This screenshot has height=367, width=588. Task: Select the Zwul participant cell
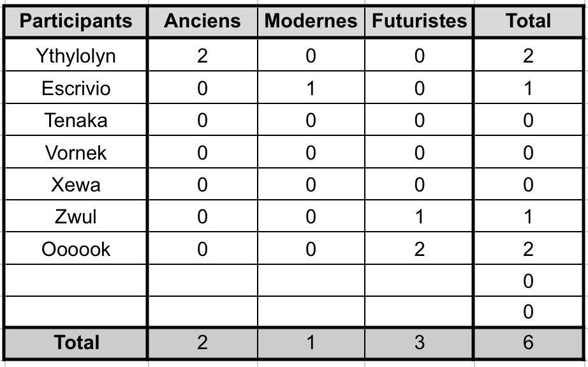tap(76, 217)
